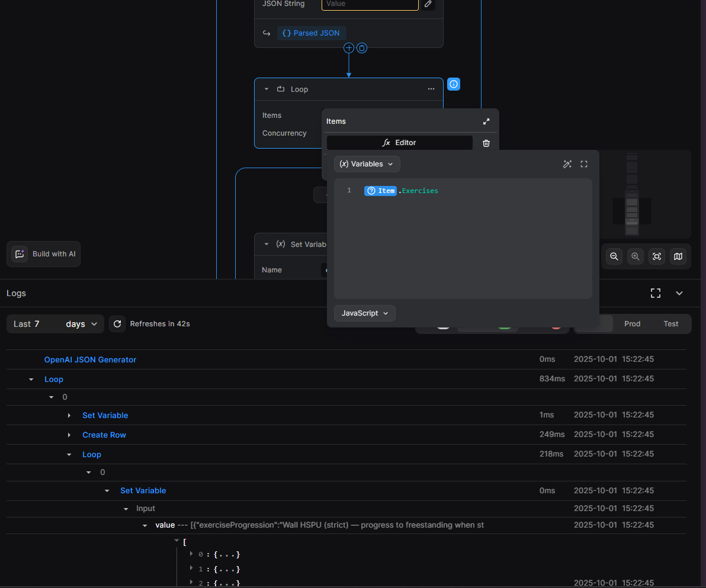This screenshot has width=706, height=588.
Task: Collapse the value log row
Action: point(145,525)
